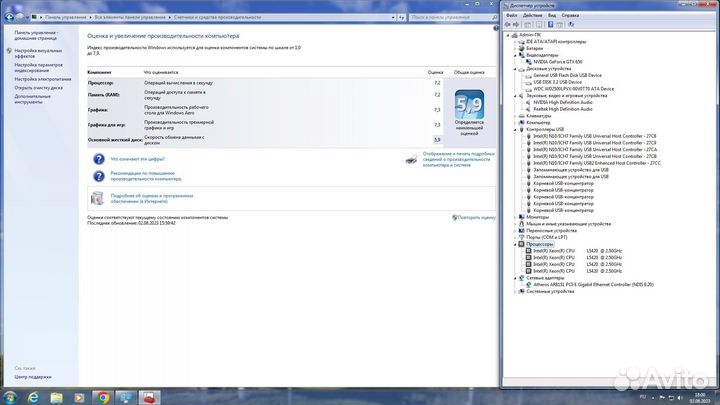
Task: Expand Порты (COM и LPT) category
Action: click(515, 237)
